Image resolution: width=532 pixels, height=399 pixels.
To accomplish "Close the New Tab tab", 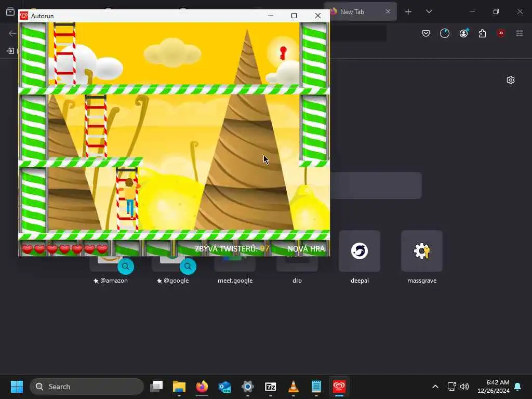I will click(x=388, y=11).
